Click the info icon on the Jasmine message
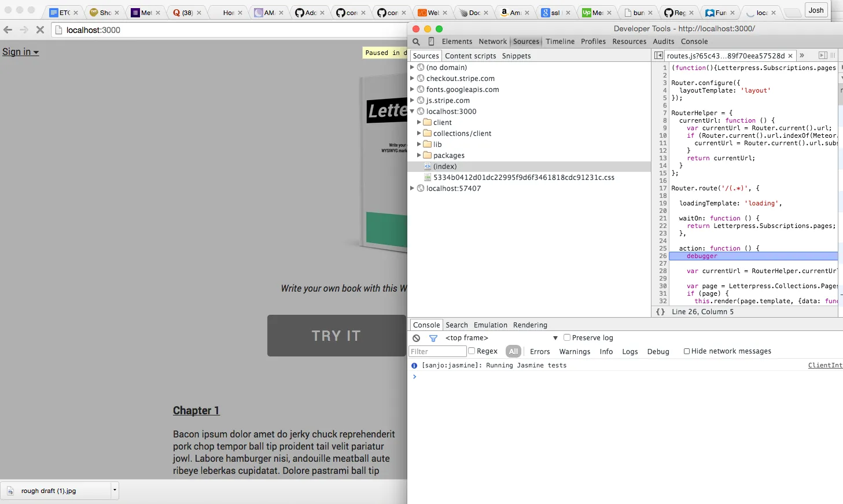 (x=414, y=365)
